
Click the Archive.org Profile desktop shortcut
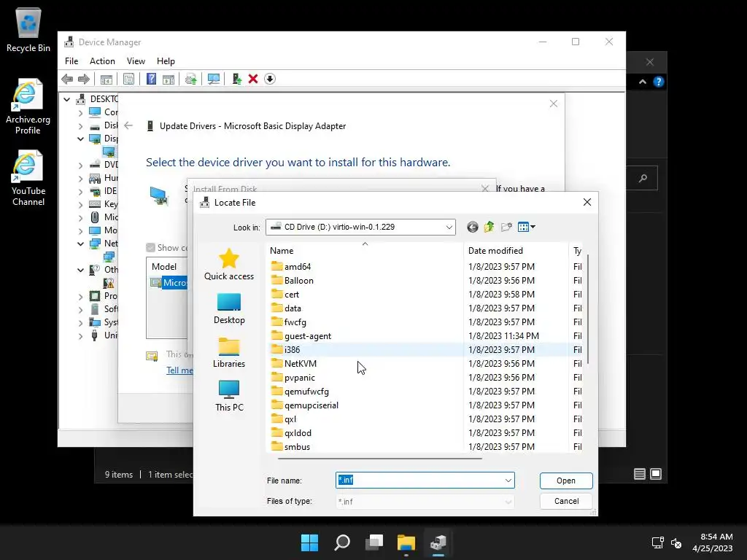(28, 106)
